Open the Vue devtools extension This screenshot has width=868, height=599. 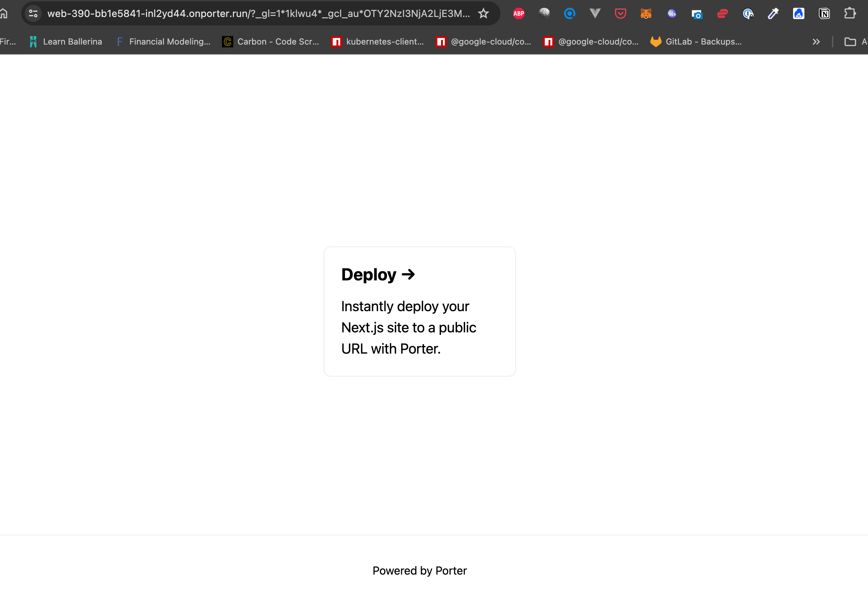click(595, 14)
